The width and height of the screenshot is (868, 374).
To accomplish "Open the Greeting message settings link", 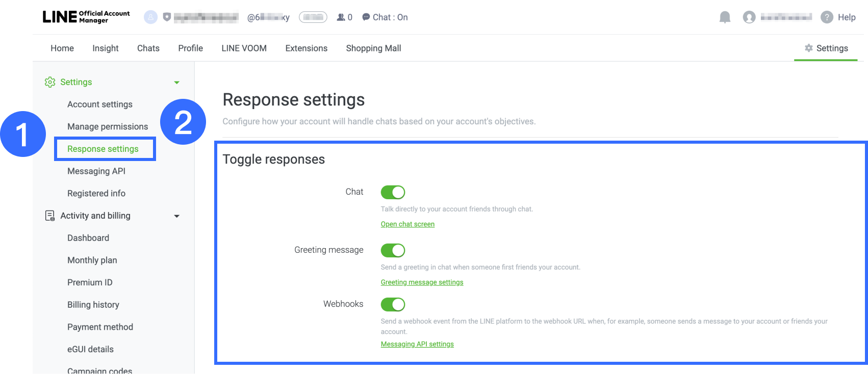I will click(x=422, y=282).
